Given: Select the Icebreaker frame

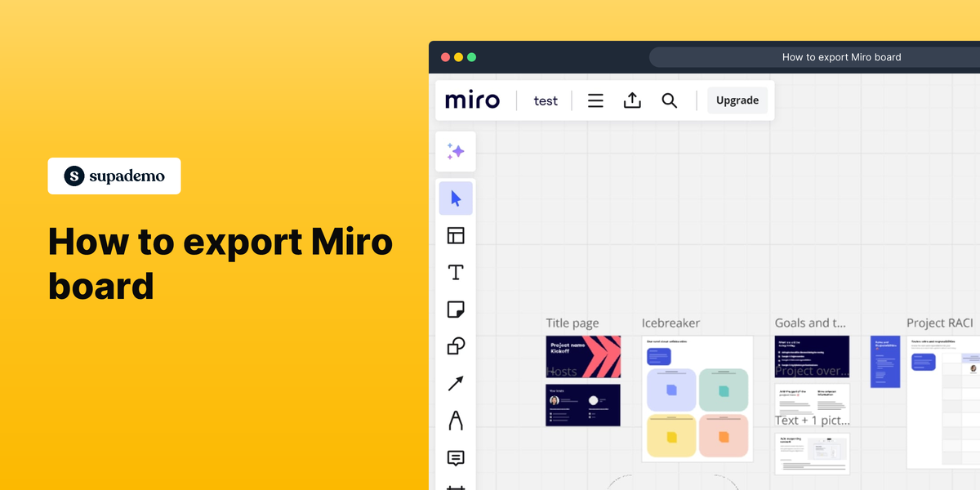Looking at the screenshot, I should point(697,399).
